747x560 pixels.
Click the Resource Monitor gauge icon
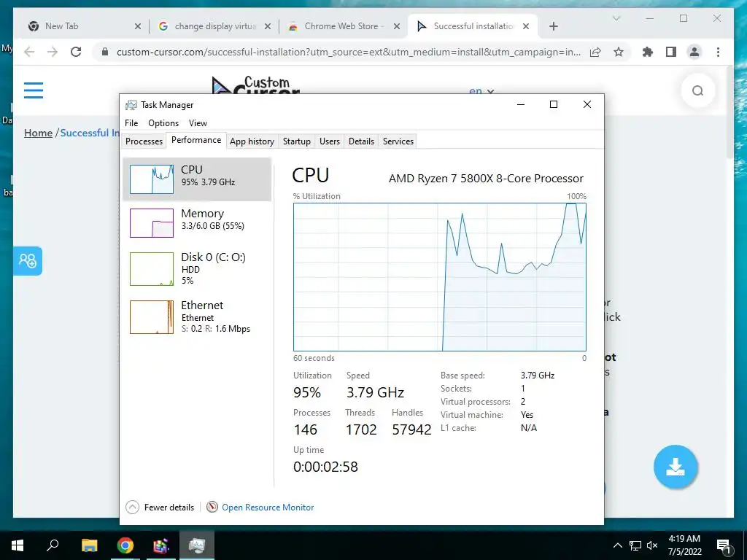pyautogui.click(x=212, y=507)
